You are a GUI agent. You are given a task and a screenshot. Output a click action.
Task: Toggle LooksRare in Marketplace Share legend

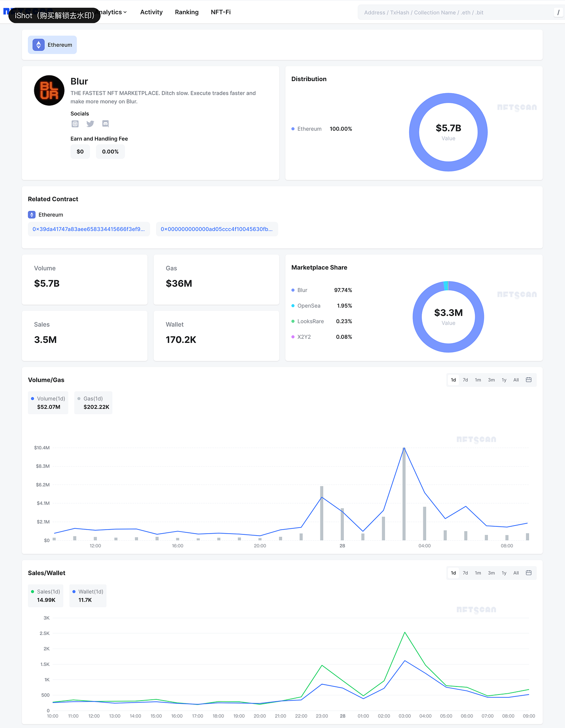(x=322, y=321)
